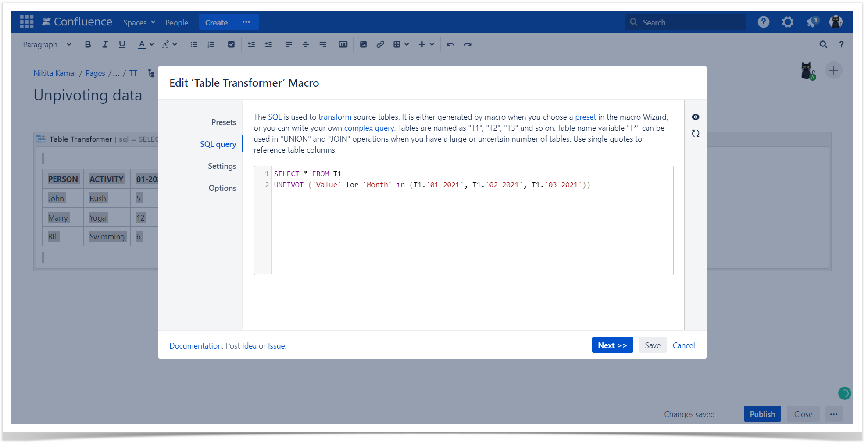The height and width of the screenshot is (445, 868).
Task: Click into the SQL query editor
Action: [472, 228]
